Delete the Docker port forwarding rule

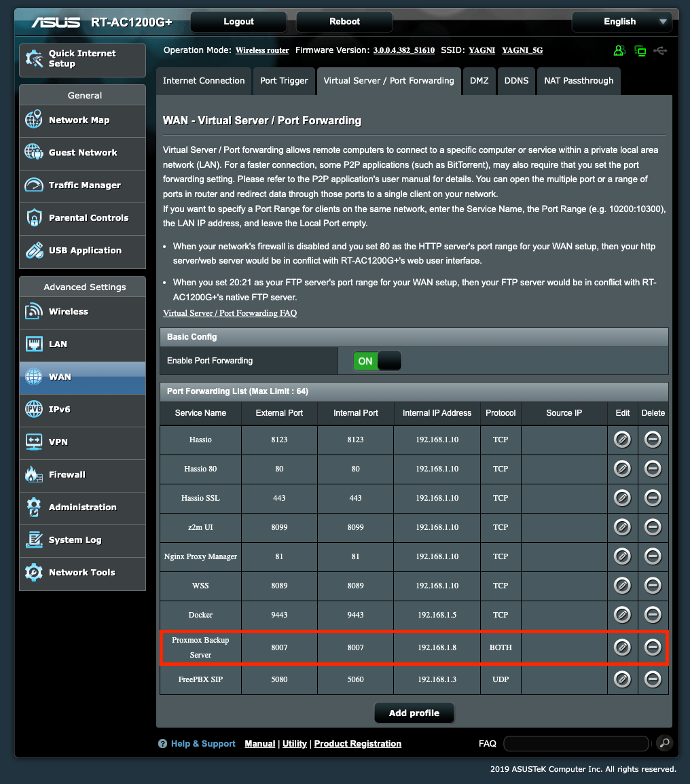[653, 615]
